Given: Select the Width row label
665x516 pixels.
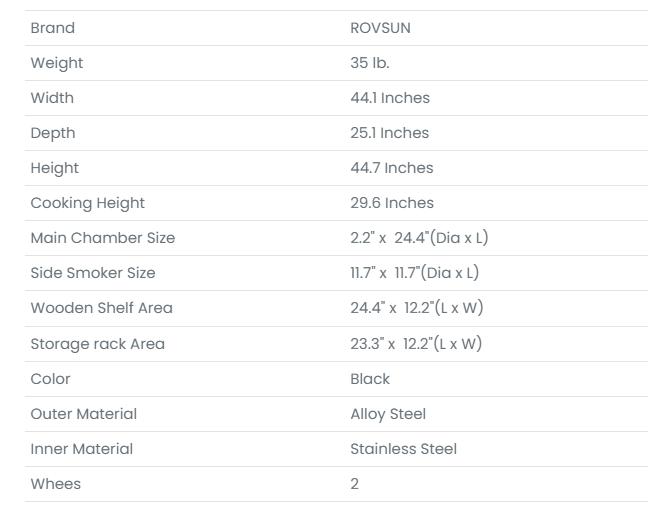Looking at the screenshot, I should tap(52, 98).
